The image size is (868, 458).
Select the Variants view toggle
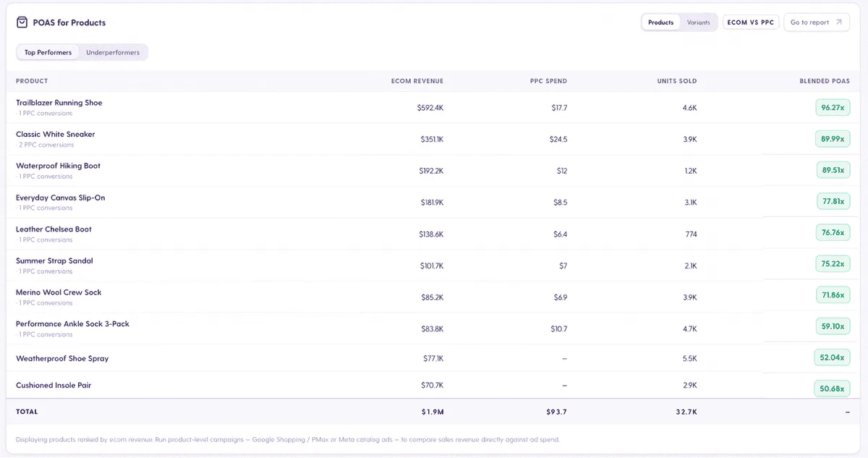point(698,22)
